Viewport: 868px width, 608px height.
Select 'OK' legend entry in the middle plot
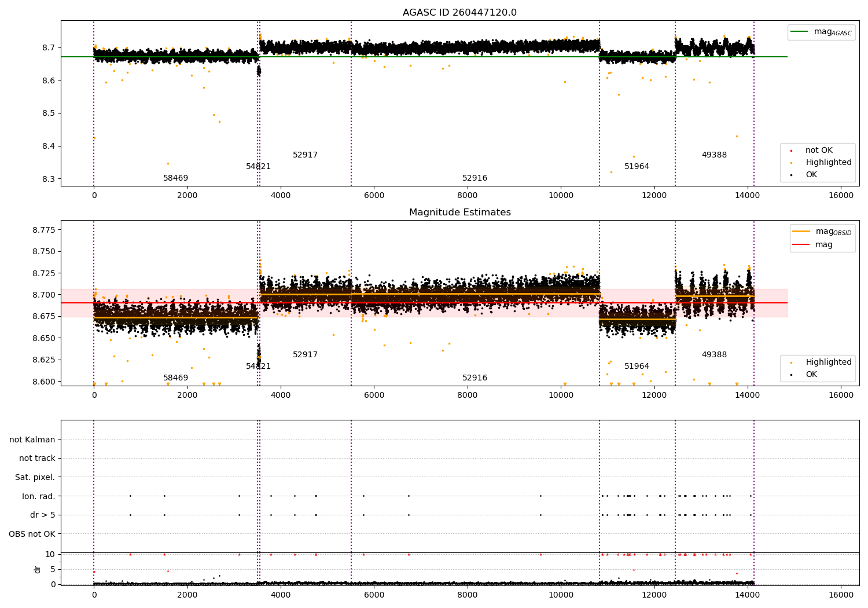(811, 375)
